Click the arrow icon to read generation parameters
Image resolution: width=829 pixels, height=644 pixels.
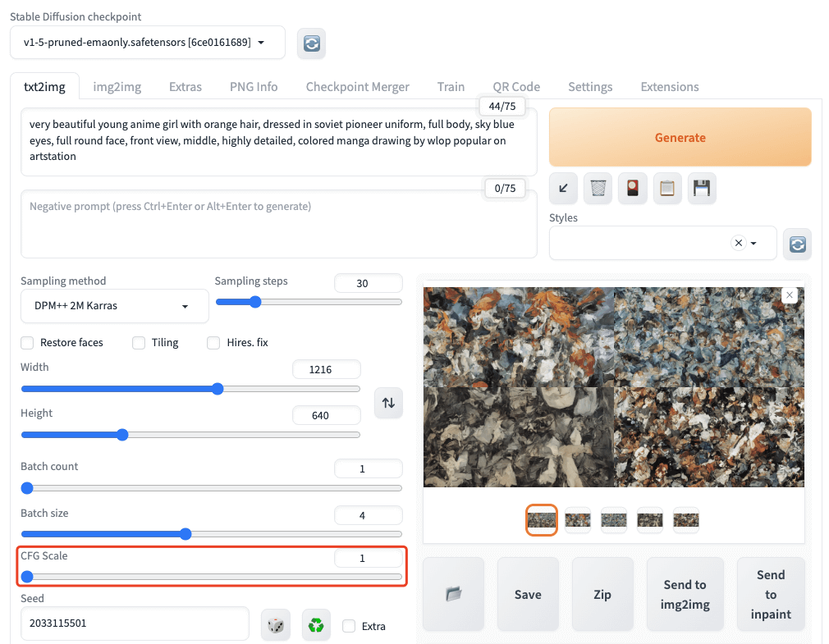(563, 188)
